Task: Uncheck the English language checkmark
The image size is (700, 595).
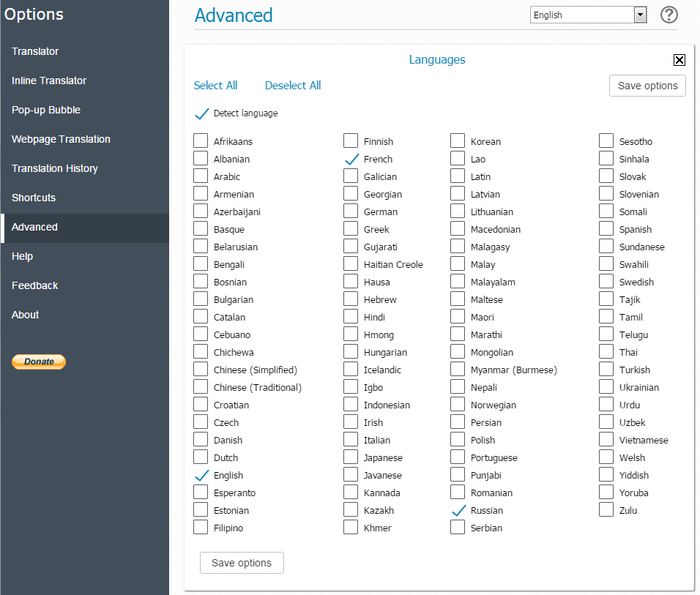Action: click(x=201, y=476)
